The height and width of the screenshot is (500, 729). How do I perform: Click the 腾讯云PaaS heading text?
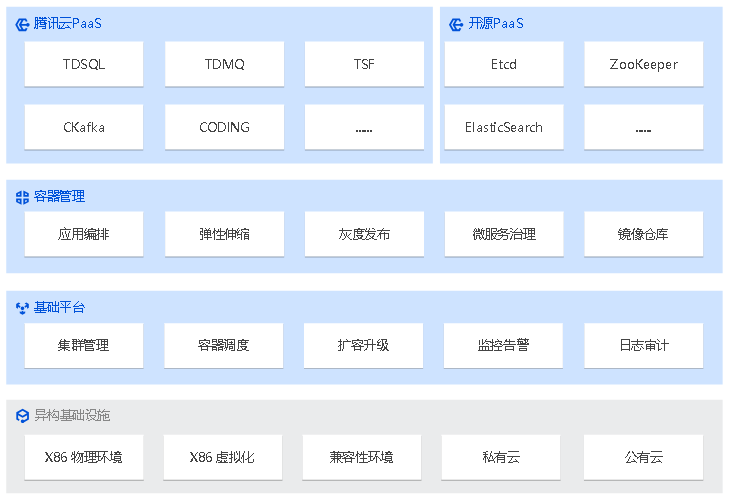click(67, 24)
